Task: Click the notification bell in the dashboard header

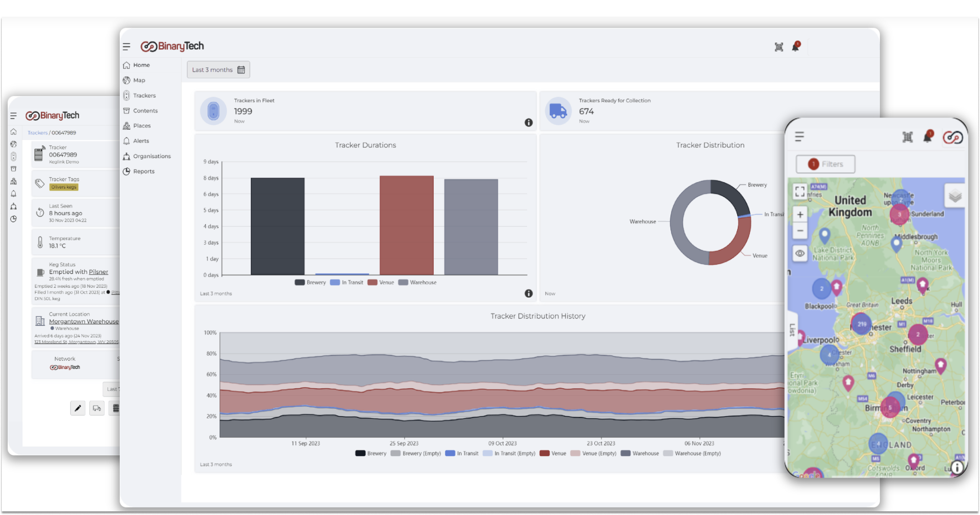Action: pyautogui.click(x=795, y=46)
